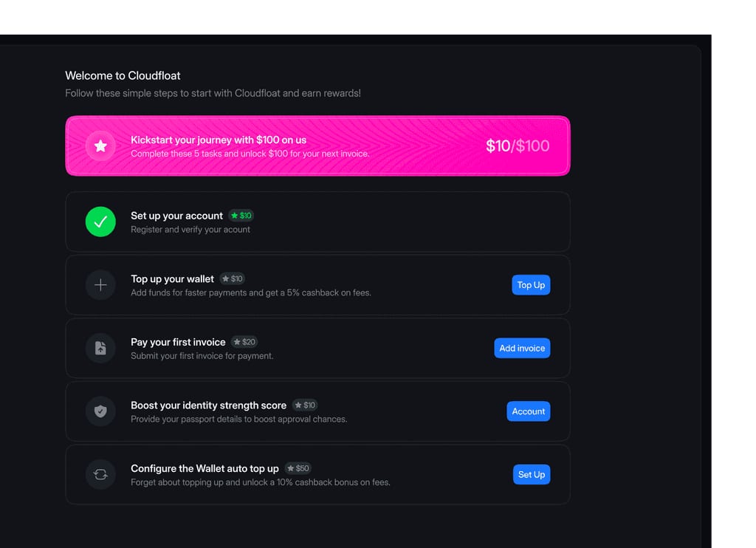Click 'Complete these 5 tasks' banner text
Screen dimensions: 756x548
tap(250, 154)
